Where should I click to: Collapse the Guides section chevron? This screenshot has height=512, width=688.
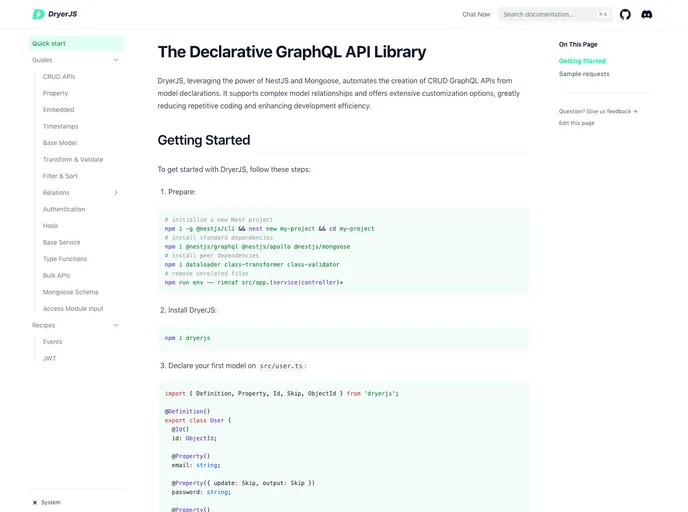[116, 60]
